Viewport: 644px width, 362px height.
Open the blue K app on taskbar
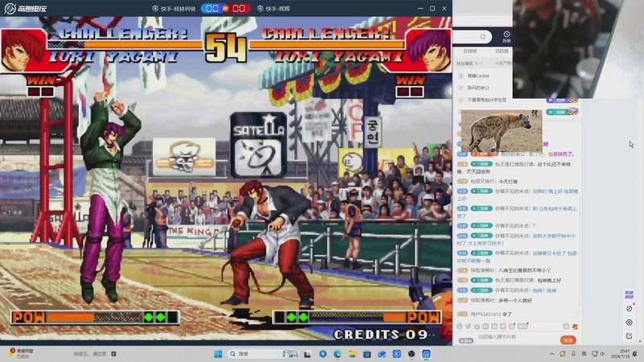[396, 354]
